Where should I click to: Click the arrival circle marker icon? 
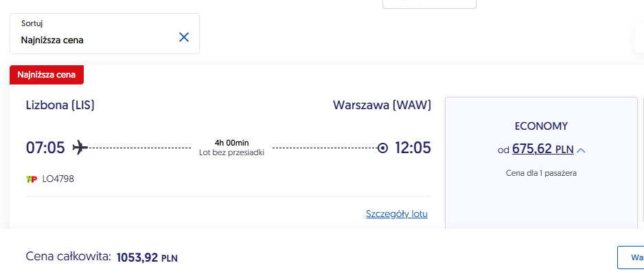382,148
